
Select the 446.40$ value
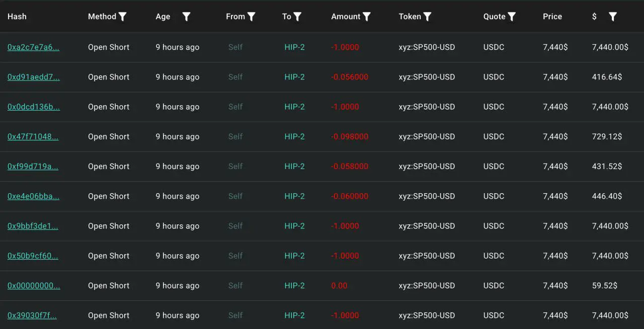[607, 196]
